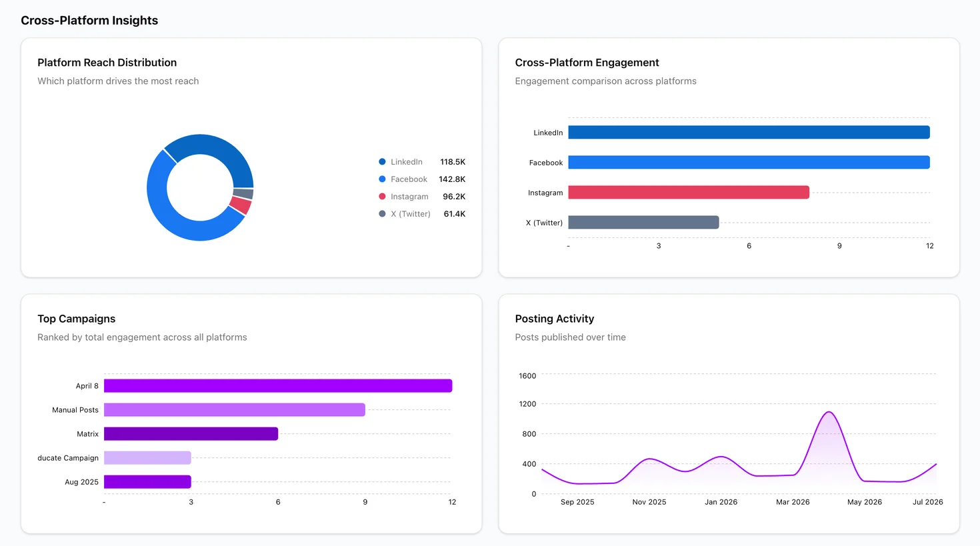
Task: Click the X (Twitter) legend color dot
Action: (x=382, y=214)
